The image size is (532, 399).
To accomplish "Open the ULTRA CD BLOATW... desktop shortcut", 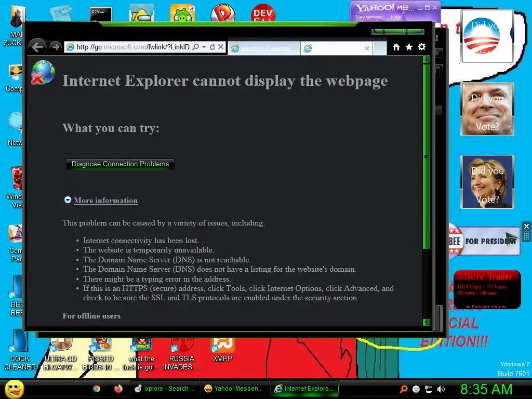I will click(60, 354).
